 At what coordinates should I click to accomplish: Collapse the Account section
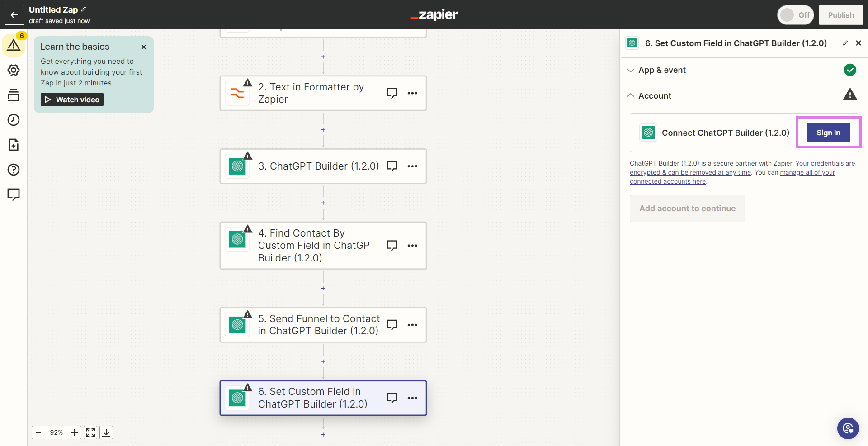tap(744, 95)
